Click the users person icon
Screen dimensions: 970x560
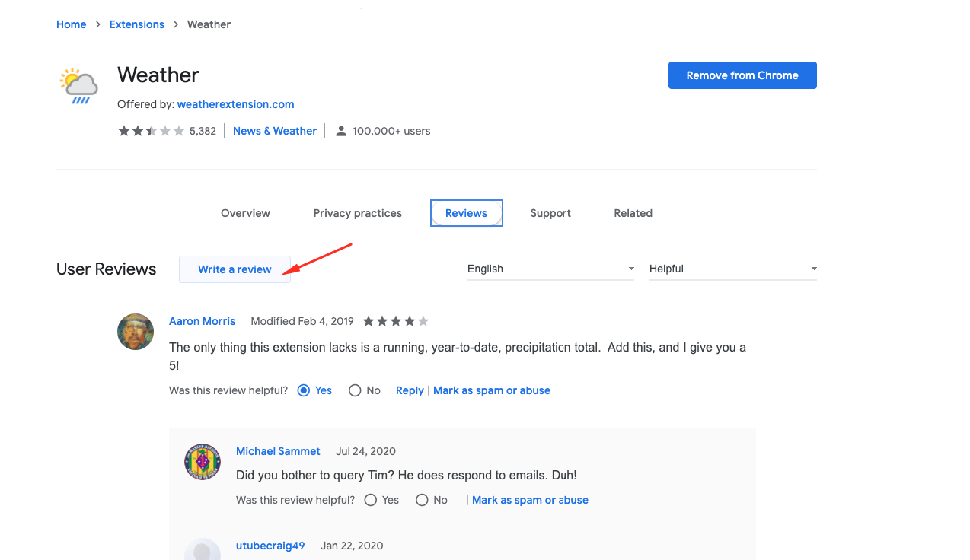pyautogui.click(x=341, y=131)
